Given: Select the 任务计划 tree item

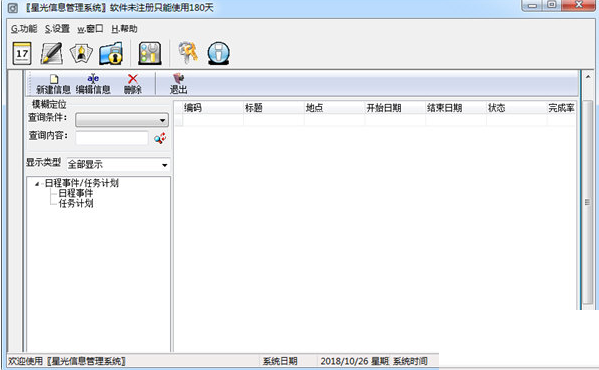Looking at the screenshot, I should [76, 203].
